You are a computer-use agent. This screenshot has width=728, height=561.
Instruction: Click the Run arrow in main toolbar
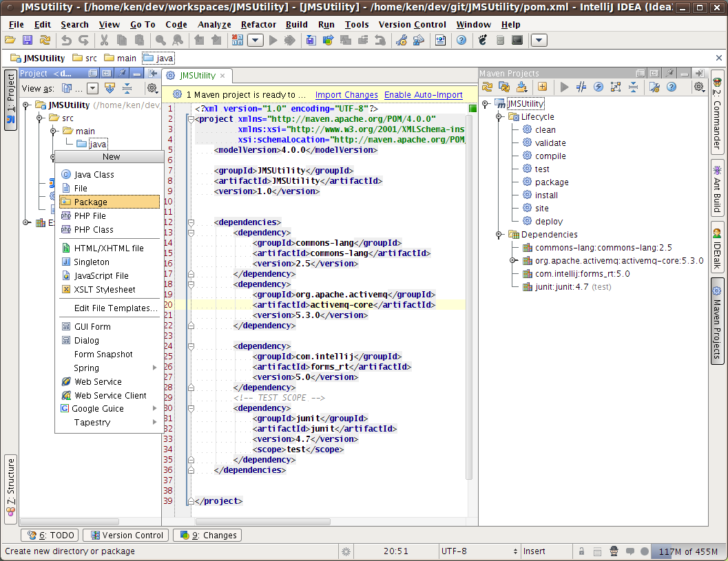(273, 41)
